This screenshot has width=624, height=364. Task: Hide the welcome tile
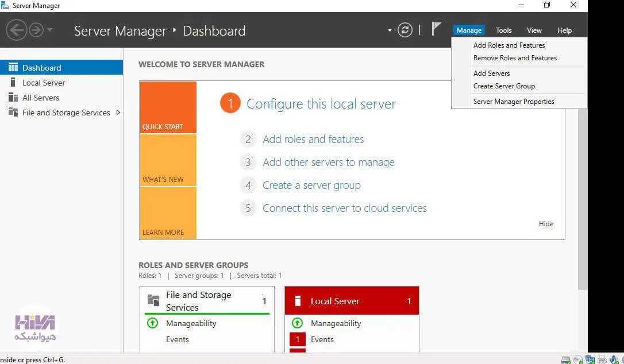click(x=546, y=223)
